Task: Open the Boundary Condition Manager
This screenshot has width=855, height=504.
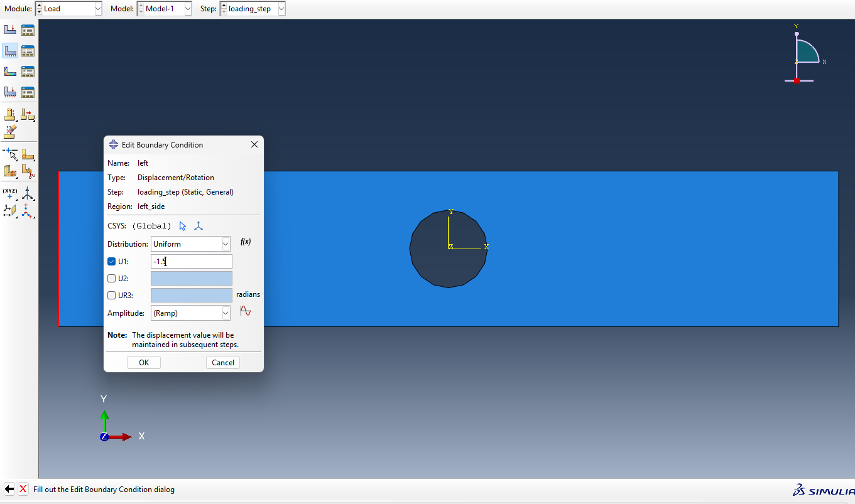Action: [x=28, y=51]
